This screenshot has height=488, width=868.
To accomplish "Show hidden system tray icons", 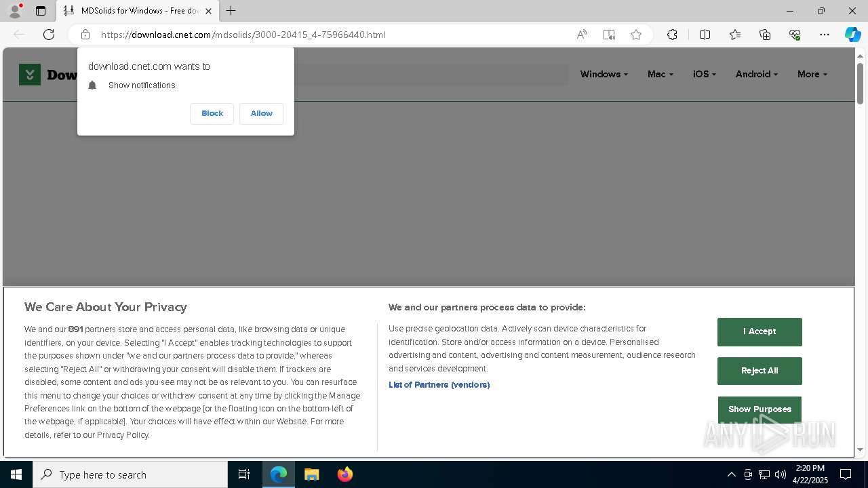I will click(x=731, y=474).
